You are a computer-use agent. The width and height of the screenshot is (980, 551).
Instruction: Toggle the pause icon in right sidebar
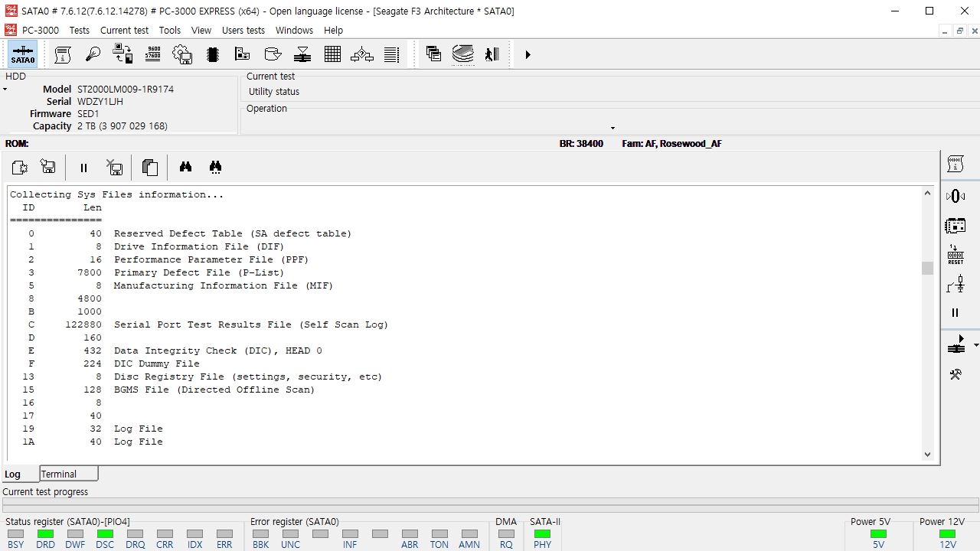(955, 312)
